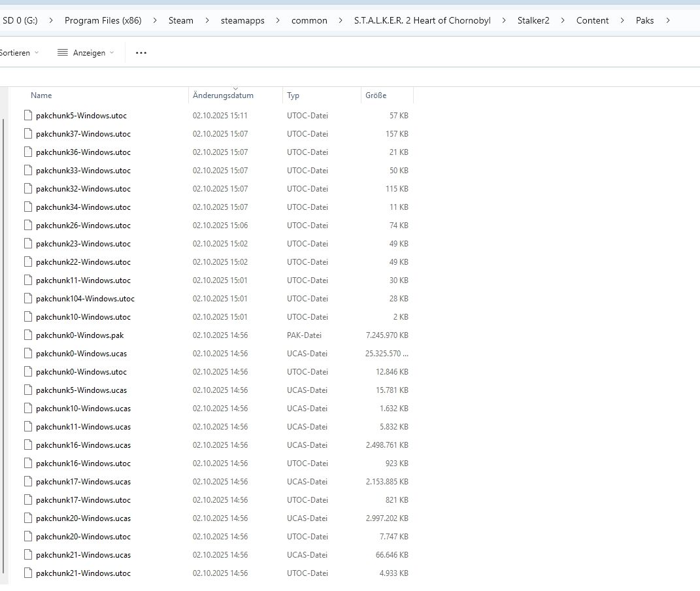Click size value 157 KB
This screenshot has width=700, height=591.
point(397,133)
